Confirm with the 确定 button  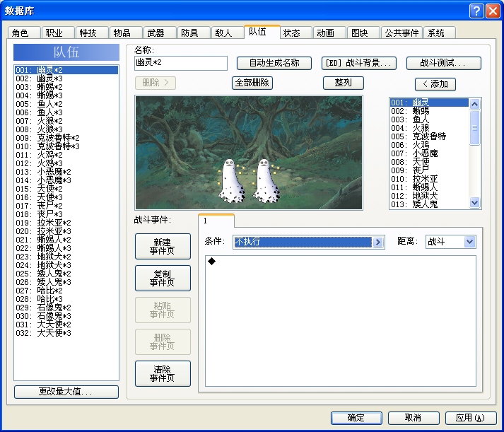coord(356,418)
